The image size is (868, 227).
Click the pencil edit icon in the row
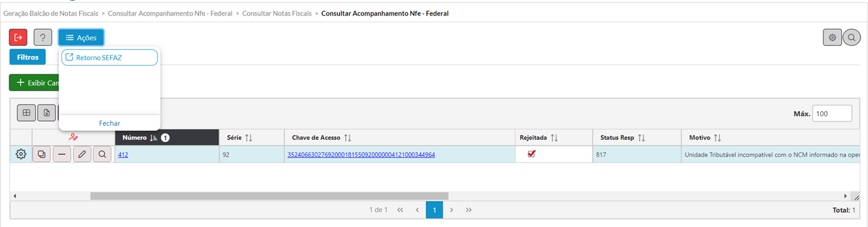tap(82, 154)
